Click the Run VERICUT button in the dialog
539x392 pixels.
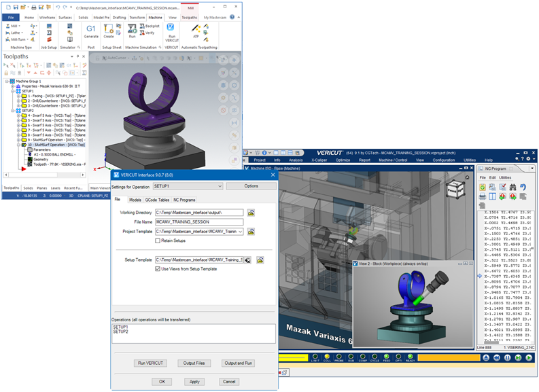[150, 363]
